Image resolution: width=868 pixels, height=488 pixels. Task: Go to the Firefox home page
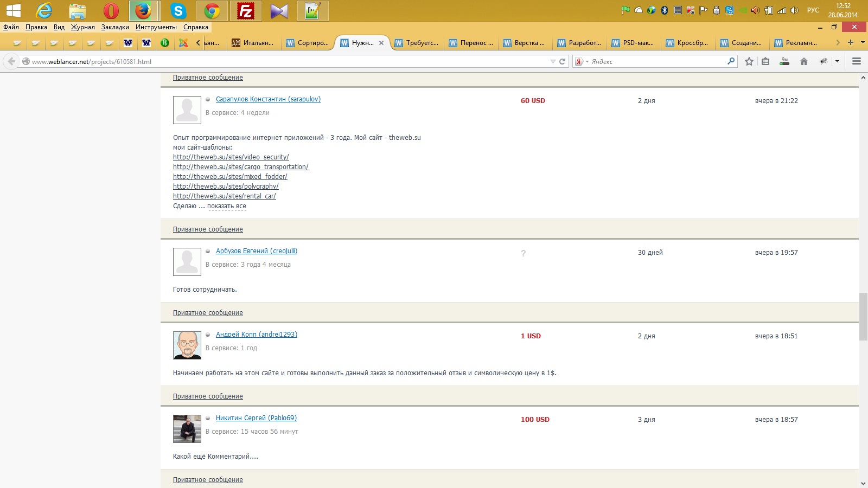[804, 62]
